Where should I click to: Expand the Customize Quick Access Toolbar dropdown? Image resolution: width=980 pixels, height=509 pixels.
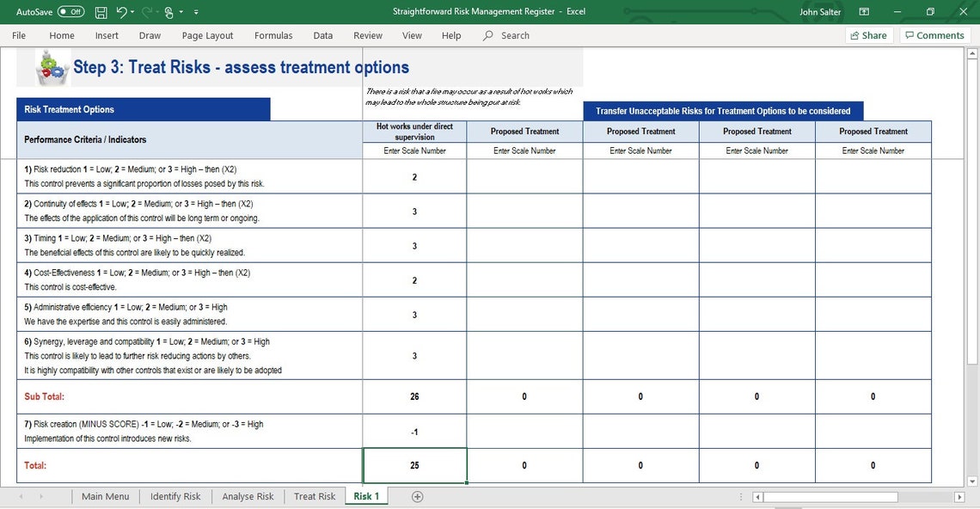[196, 12]
